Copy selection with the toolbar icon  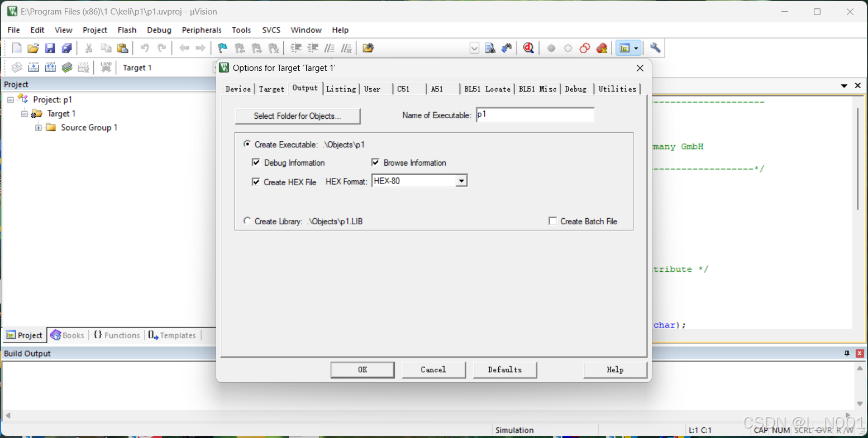tap(106, 48)
